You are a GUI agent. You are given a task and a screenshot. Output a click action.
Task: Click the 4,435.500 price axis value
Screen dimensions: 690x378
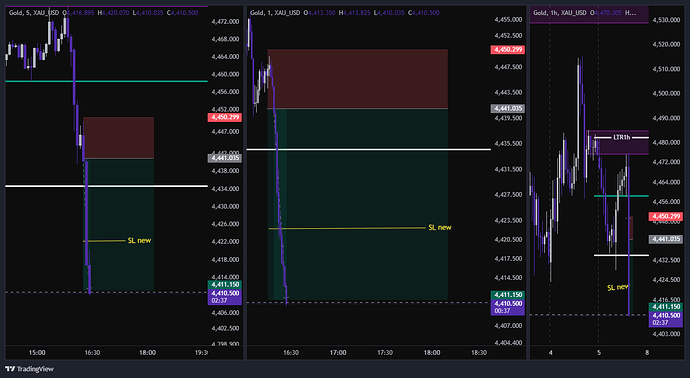tap(508, 143)
